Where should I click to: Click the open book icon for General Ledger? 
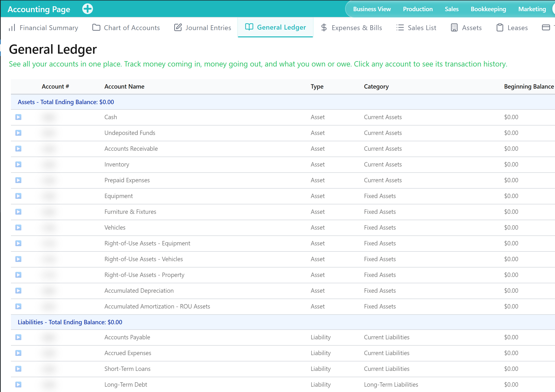click(249, 27)
